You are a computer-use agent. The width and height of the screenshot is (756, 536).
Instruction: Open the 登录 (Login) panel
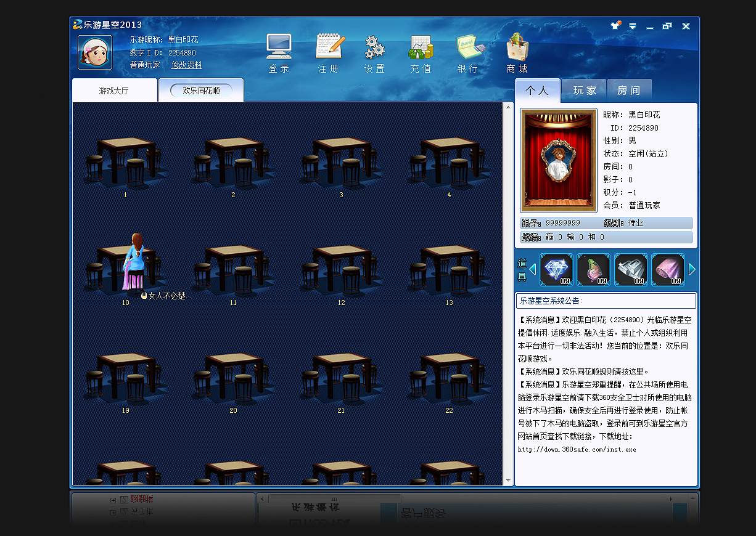pos(279,54)
